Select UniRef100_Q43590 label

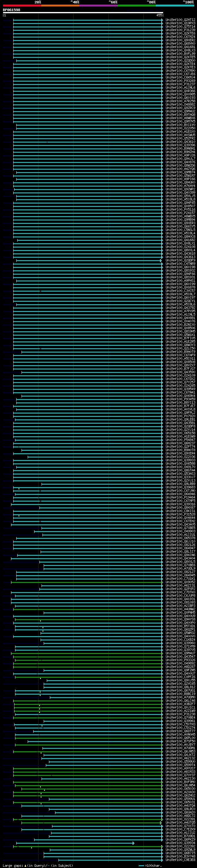(x=180, y=372)
